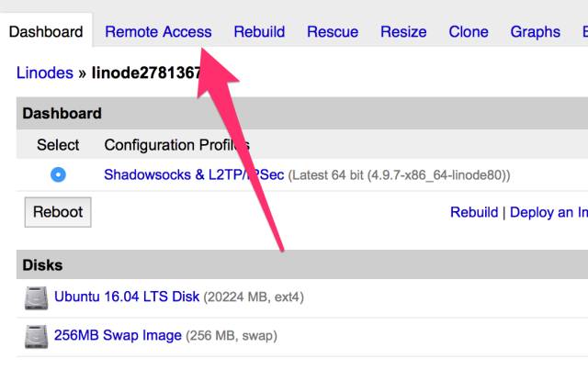Click the Disks section header

tap(42, 265)
